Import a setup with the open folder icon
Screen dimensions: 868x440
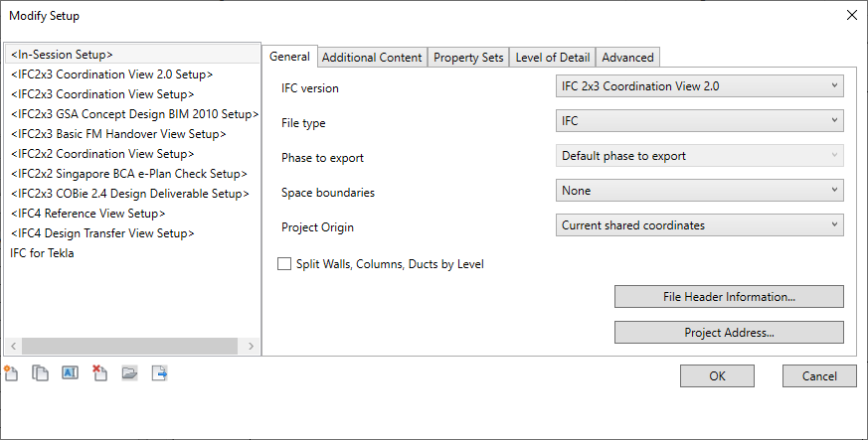click(129, 373)
